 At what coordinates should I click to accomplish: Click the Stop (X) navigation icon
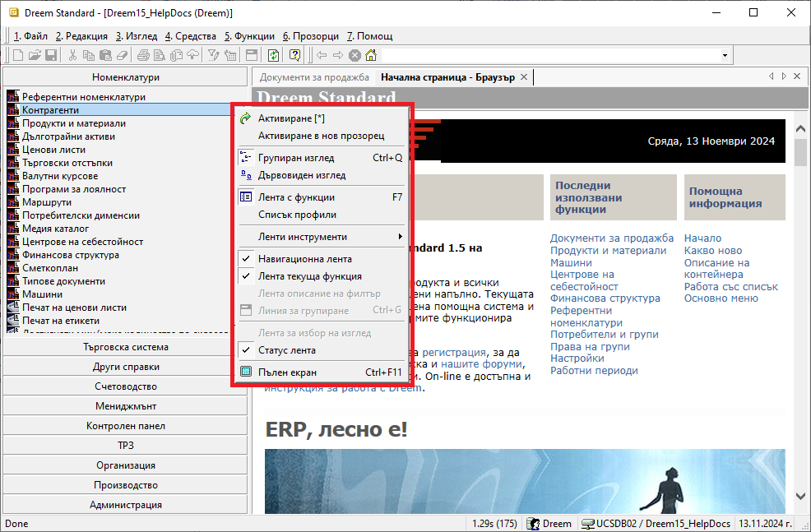coord(355,55)
